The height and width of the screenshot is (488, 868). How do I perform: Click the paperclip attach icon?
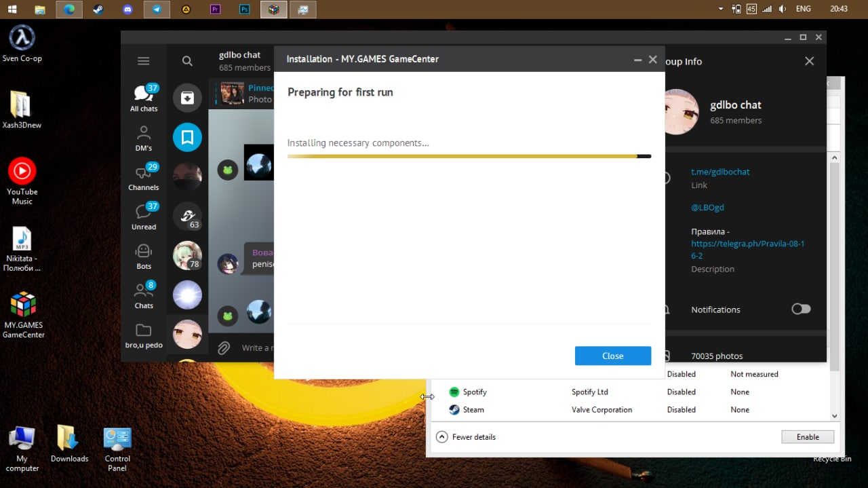[x=223, y=348]
